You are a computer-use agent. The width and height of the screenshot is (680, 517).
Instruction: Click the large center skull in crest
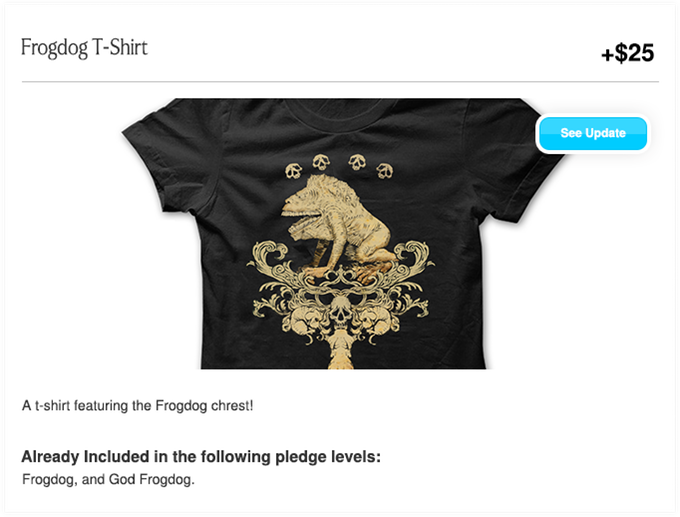[340, 313]
